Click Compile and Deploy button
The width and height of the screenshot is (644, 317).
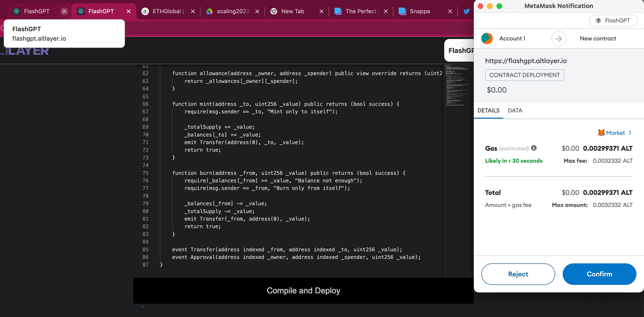303,291
